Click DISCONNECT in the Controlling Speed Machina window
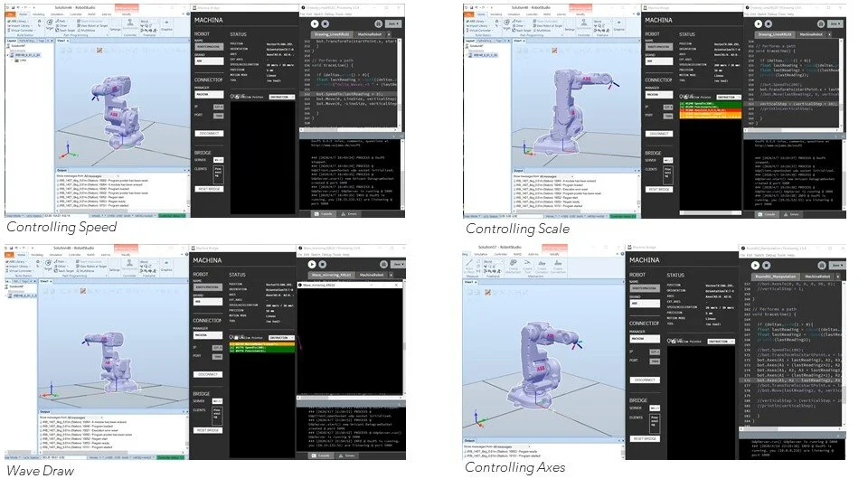This screenshot has width=868, height=488. click(209, 134)
